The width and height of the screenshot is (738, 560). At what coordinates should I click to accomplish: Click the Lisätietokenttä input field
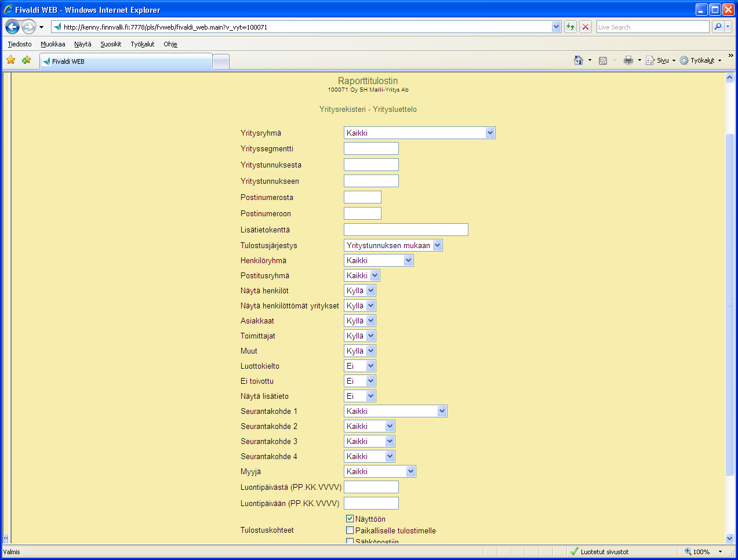coord(406,230)
